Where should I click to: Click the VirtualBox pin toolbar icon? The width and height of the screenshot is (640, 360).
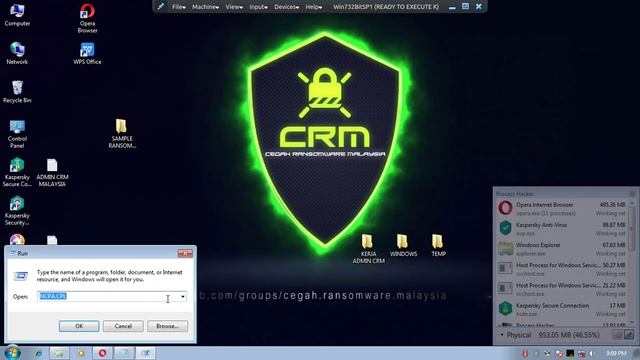pyautogui.click(x=161, y=7)
